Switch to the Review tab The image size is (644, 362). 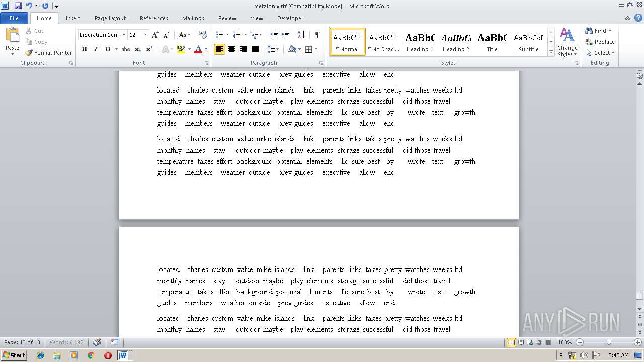227,18
